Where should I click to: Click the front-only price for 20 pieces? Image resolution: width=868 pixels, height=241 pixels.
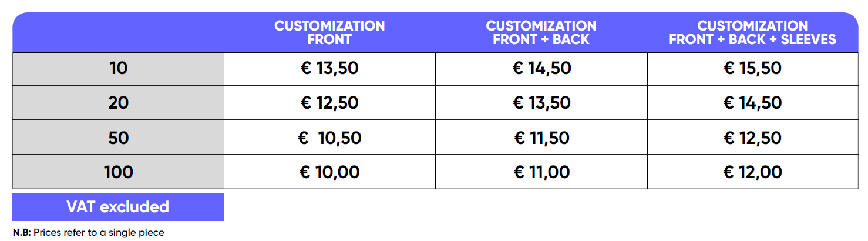tap(329, 103)
